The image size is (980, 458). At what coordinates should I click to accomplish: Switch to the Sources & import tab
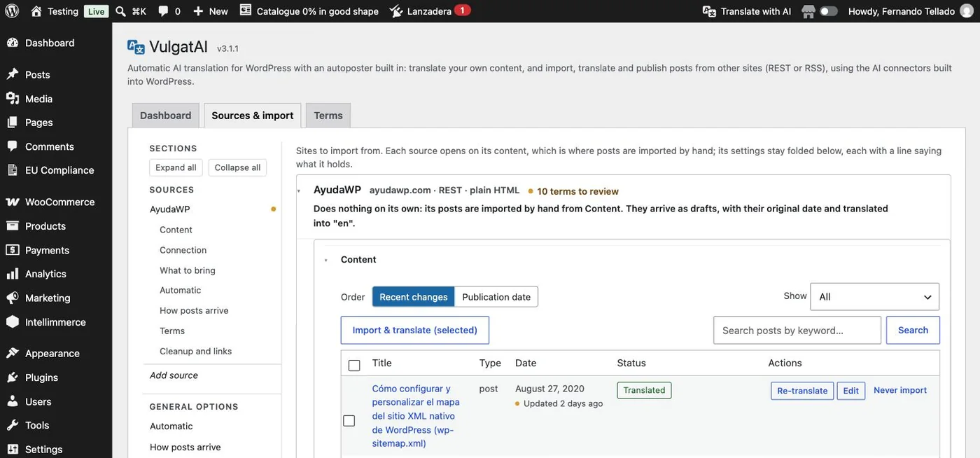tap(253, 116)
